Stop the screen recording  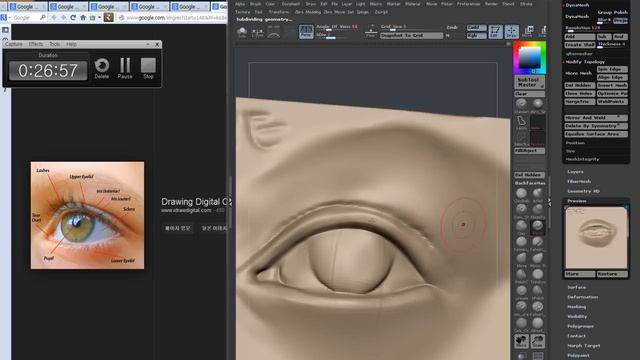(x=148, y=68)
